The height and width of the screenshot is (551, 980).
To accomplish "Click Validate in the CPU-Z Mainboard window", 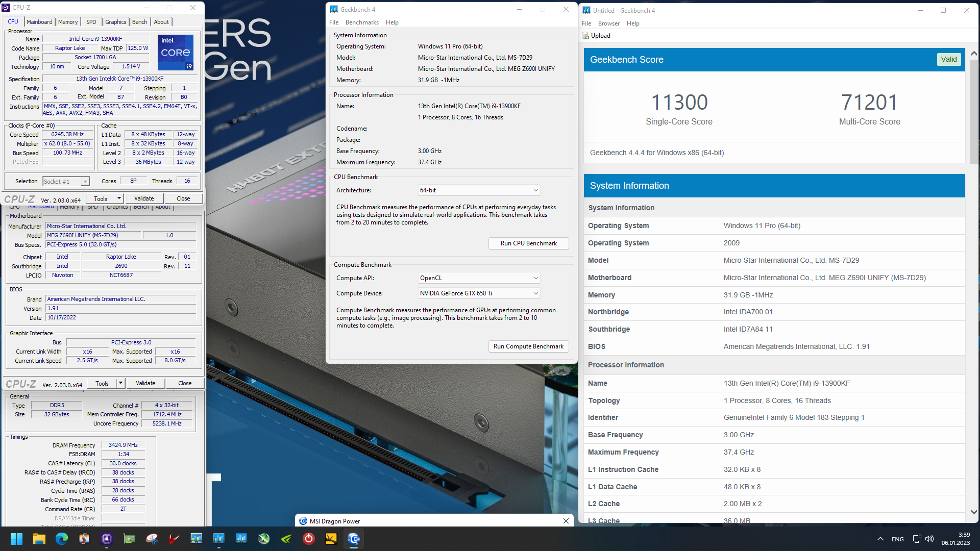I will click(145, 383).
